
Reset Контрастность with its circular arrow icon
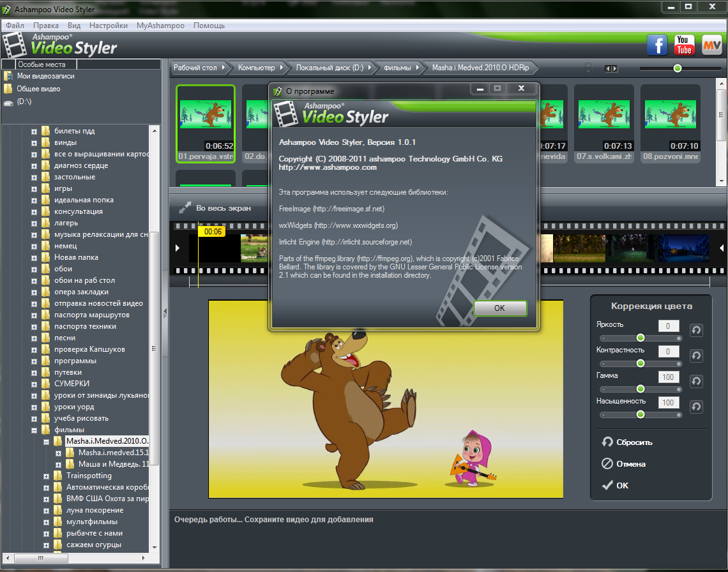click(x=696, y=356)
